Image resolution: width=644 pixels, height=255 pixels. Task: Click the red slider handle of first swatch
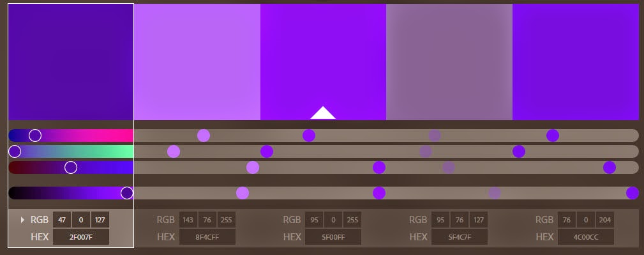(35, 135)
